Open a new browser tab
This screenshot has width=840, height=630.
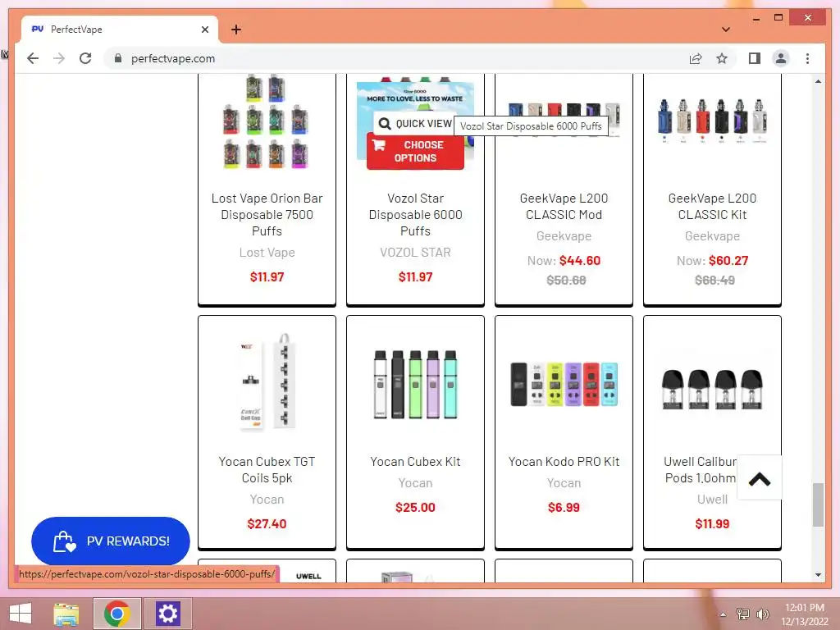[236, 30]
